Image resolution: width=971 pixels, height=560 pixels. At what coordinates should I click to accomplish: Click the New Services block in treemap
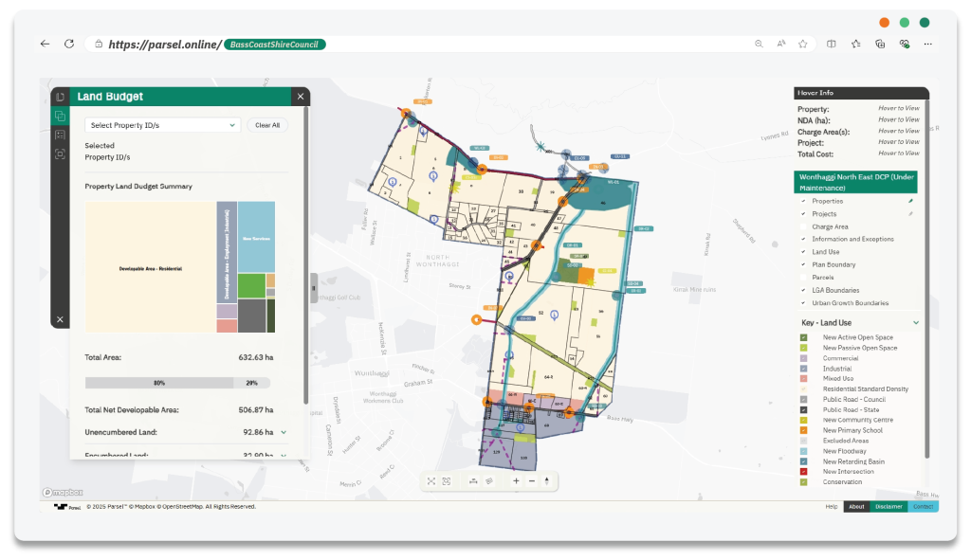click(256, 237)
